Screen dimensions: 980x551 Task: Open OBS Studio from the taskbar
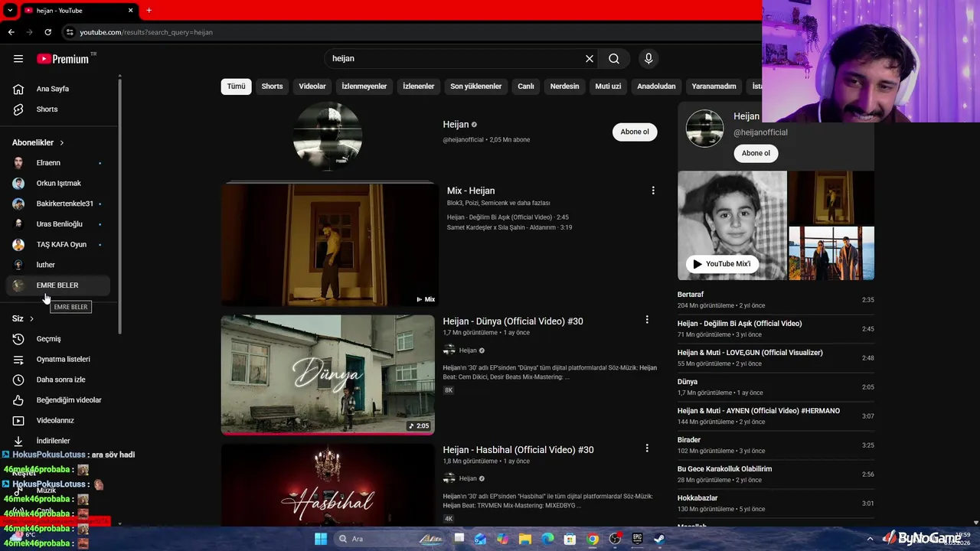[615, 539]
